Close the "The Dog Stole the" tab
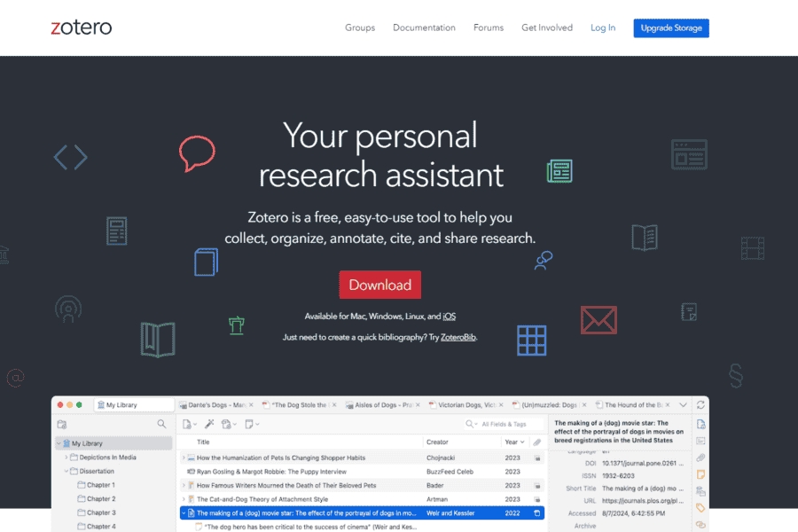The width and height of the screenshot is (798, 532). pyautogui.click(x=334, y=404)
